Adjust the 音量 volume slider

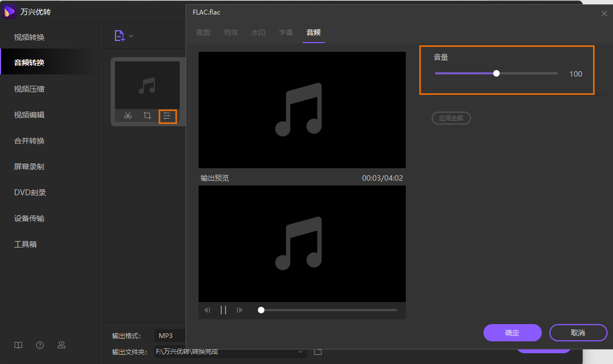[496, 73]
